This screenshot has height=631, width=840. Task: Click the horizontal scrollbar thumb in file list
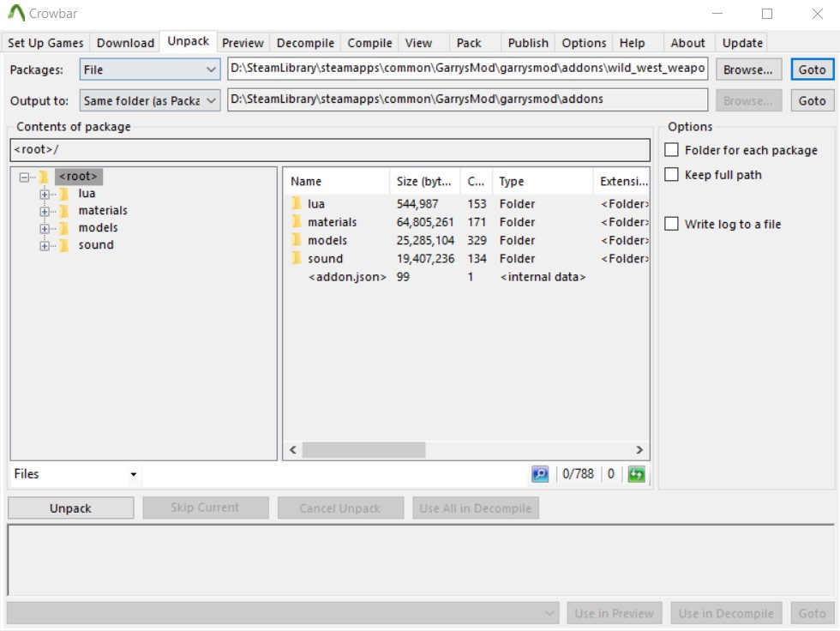(x=363, y=450)
